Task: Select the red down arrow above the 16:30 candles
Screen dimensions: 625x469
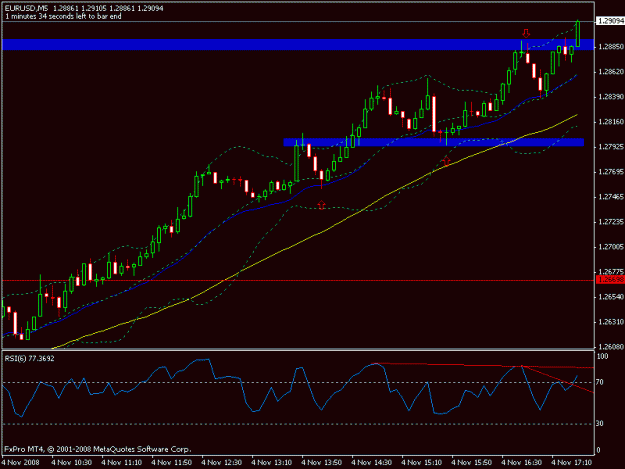Action: click(526, 33)
